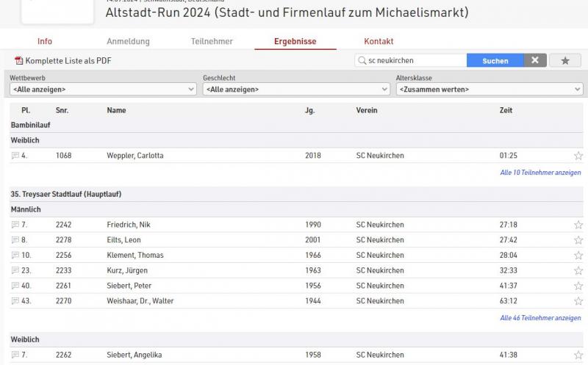Open comment icon for Kurz, Jürgen
Viewport: 588px width, 365px height.
pyautogui.click(x=15, y=270)
